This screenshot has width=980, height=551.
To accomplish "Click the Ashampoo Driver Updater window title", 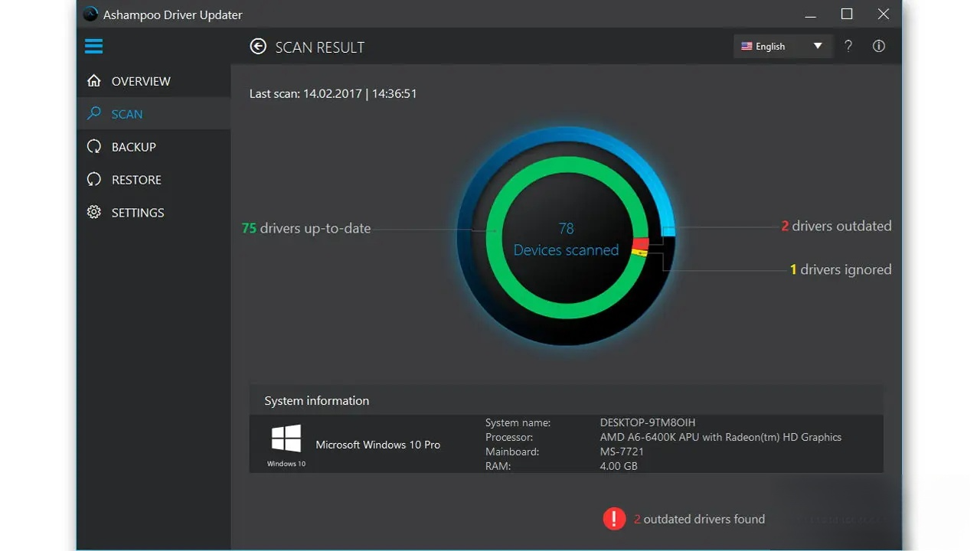I will coord(172,15).
